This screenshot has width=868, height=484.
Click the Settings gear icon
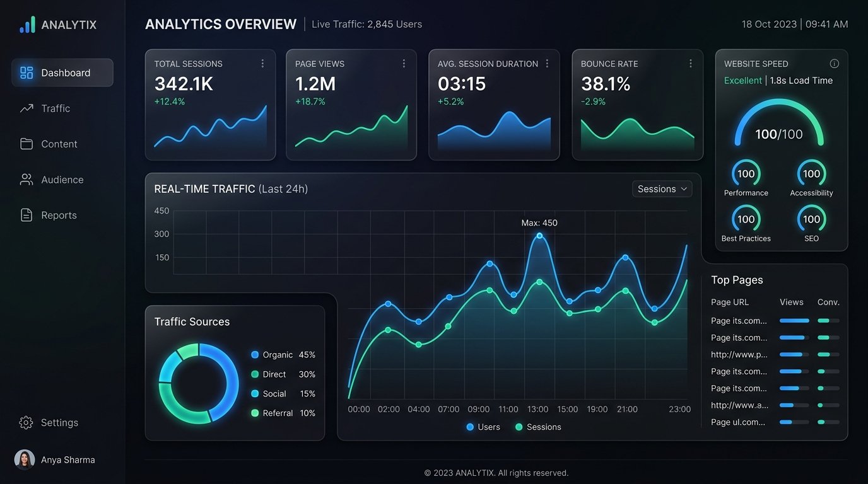26,423
